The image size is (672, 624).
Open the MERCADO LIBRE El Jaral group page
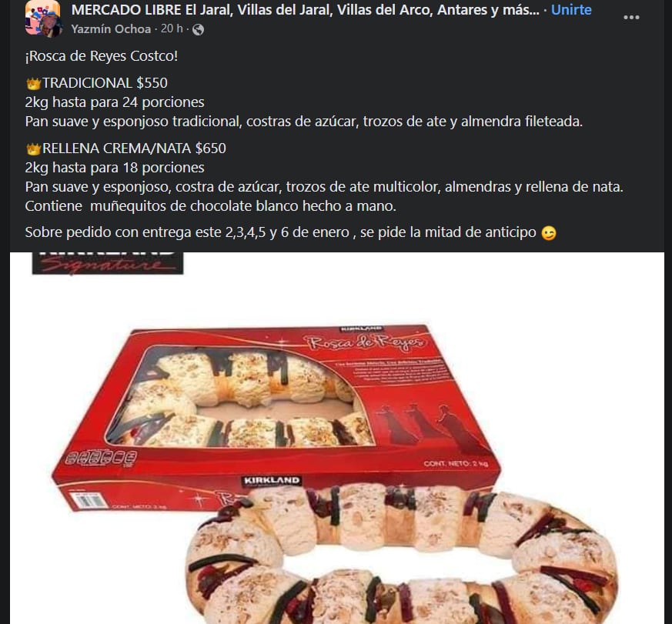pyautogui.click(x=305, y=9)
